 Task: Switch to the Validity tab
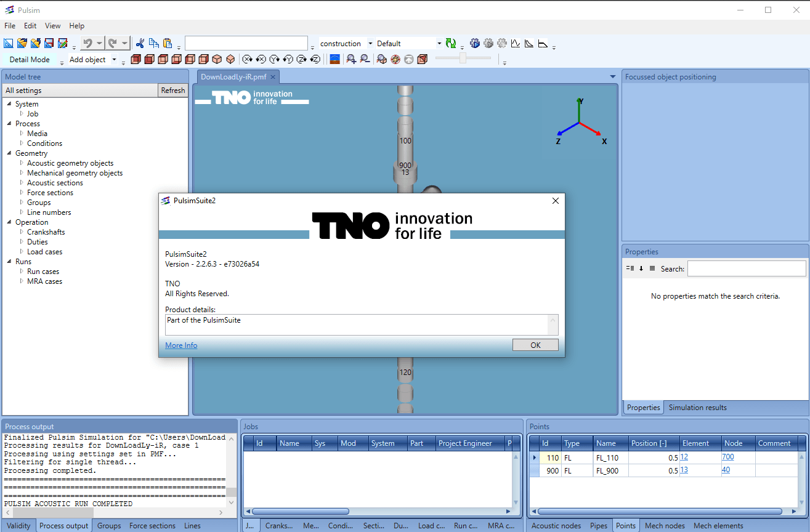tap(18, 526)
